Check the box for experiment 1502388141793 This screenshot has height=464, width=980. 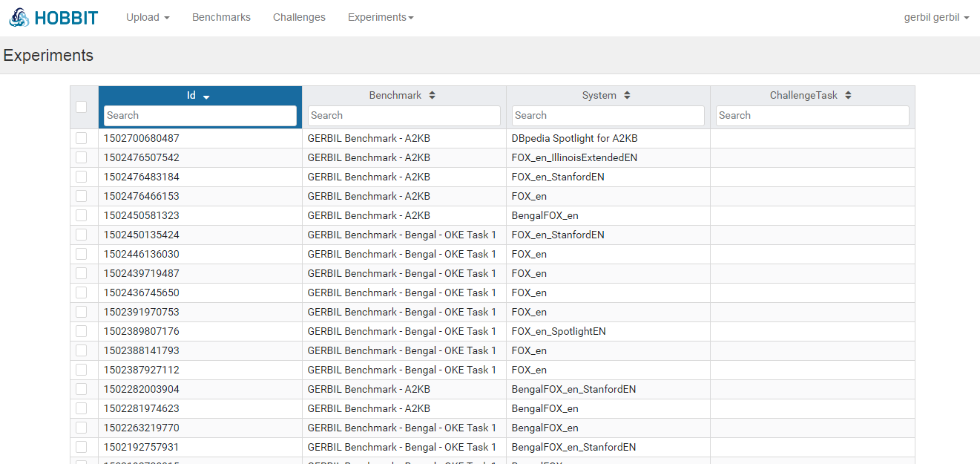click(x=82, y=350)
